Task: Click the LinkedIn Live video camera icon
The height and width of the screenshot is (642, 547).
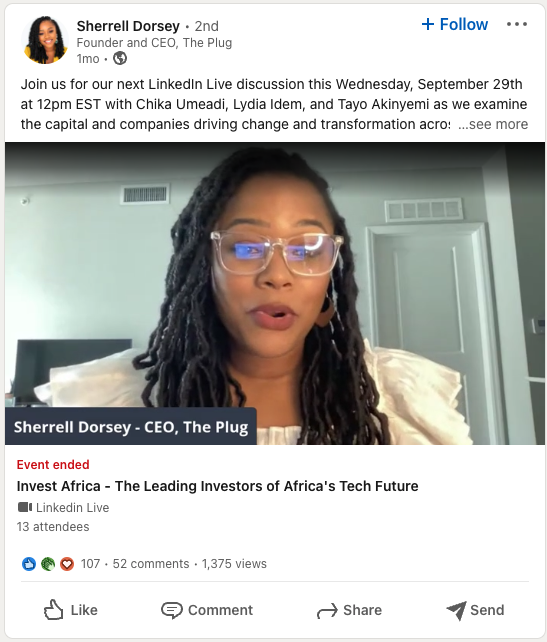Action: click(25, 507)
